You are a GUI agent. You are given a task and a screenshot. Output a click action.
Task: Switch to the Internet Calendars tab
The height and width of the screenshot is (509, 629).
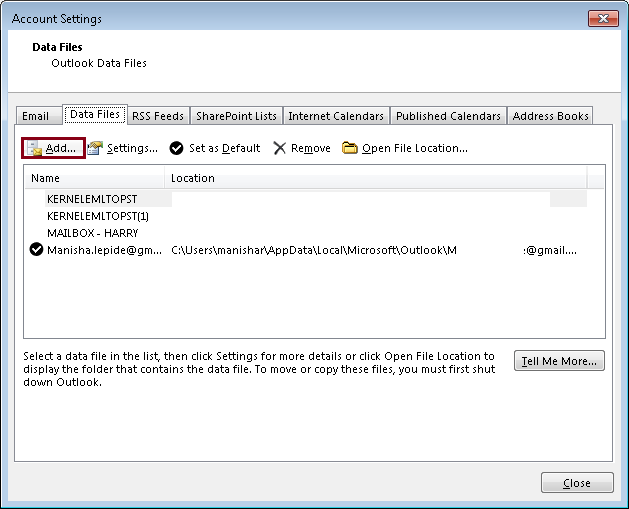point(336,116)
